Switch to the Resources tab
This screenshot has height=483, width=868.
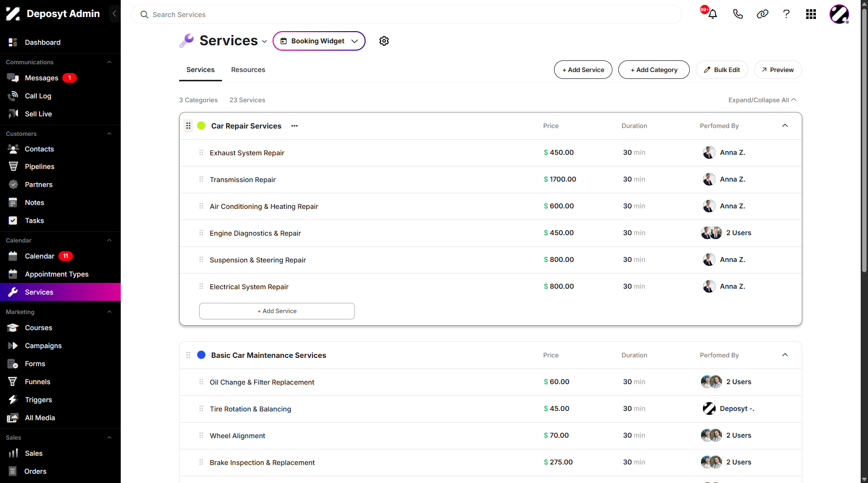pos(248,70)
